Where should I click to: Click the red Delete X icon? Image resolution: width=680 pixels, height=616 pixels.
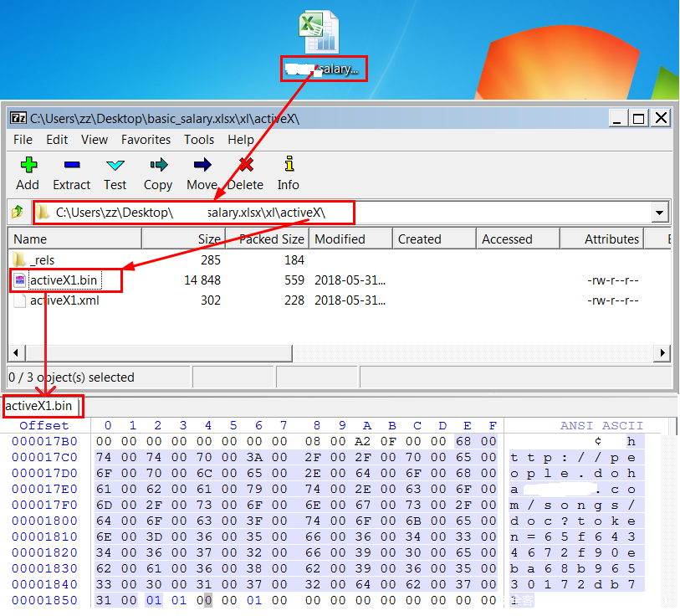pos(245,165)
